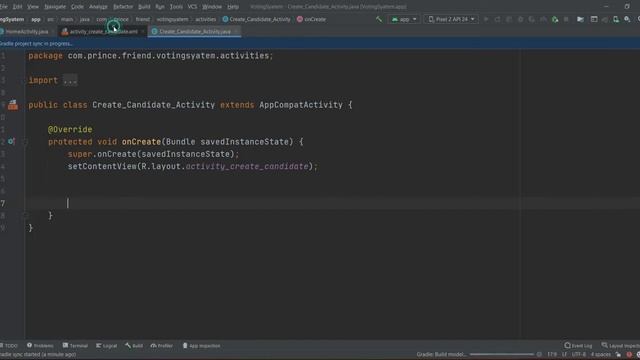
Task: Open the Edit menu
Action: (17, 7)
